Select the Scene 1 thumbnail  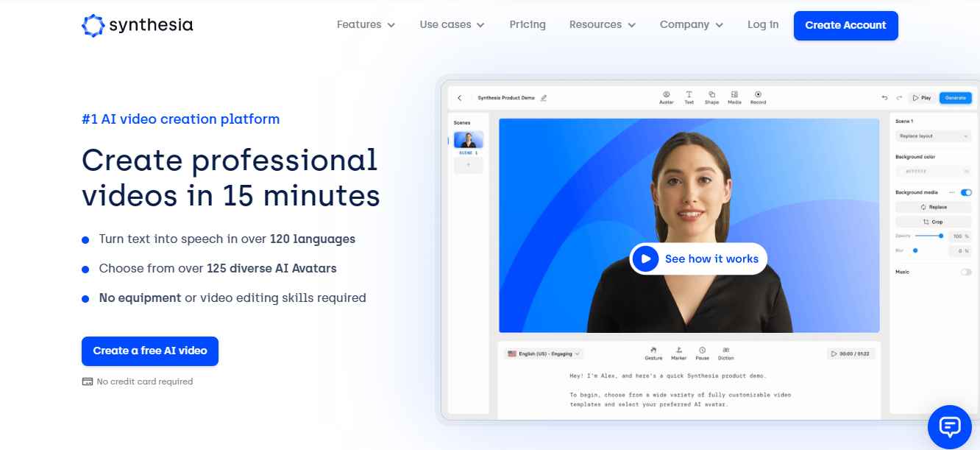tap(469, 140)
